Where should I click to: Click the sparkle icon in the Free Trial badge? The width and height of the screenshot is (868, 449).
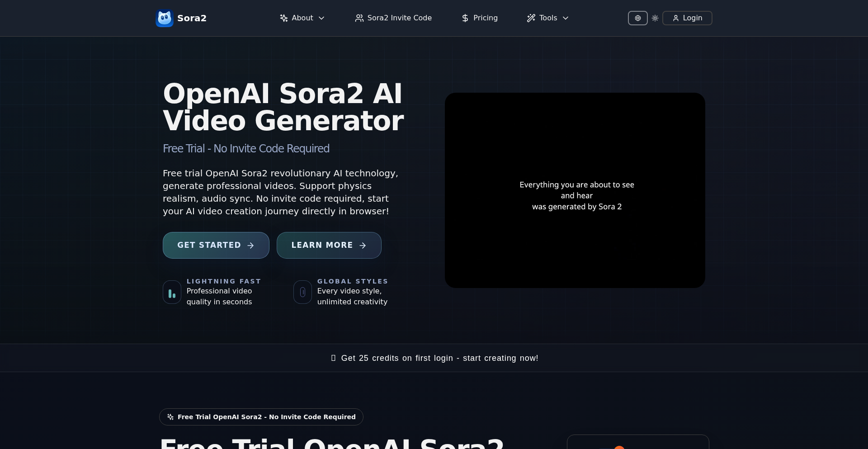(x=170, y=417)
